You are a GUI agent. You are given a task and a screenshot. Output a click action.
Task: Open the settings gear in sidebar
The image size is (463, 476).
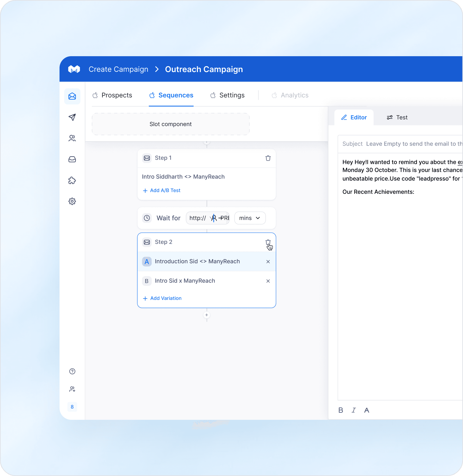(72, 201)
